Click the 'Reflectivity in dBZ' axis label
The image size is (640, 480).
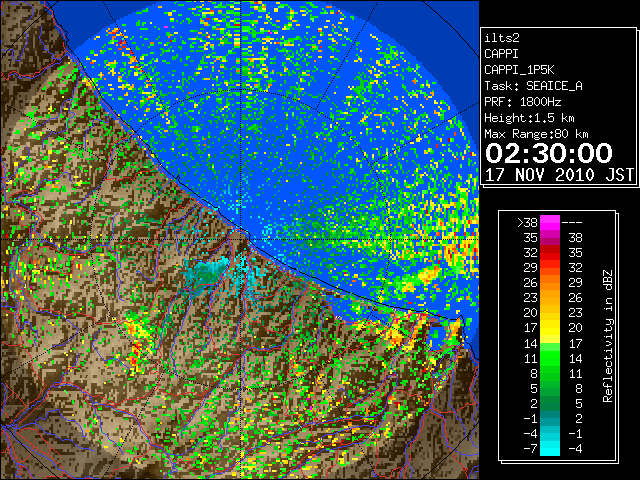pos(608,336)
